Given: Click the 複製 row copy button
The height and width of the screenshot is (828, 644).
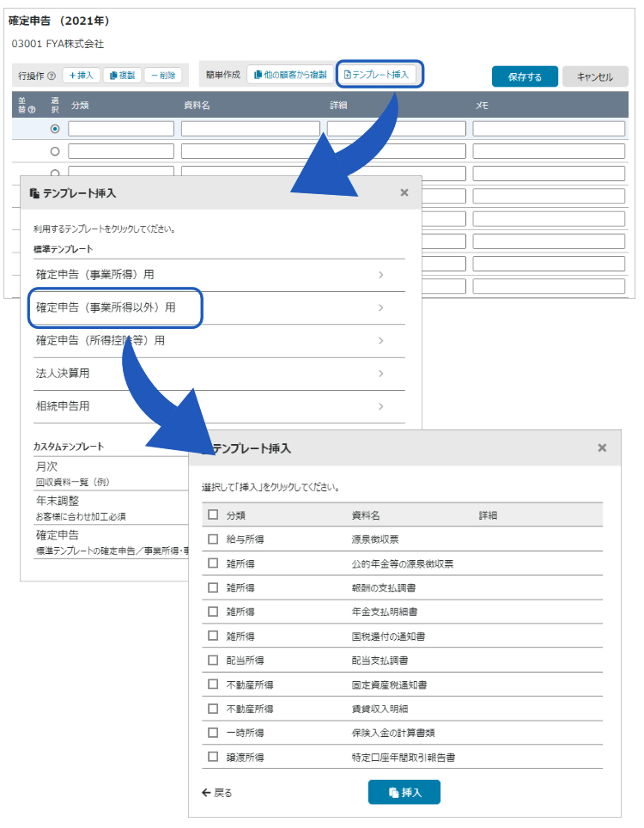Looking at the screenshot, I should pyautogui.click(x=122, y=76).
